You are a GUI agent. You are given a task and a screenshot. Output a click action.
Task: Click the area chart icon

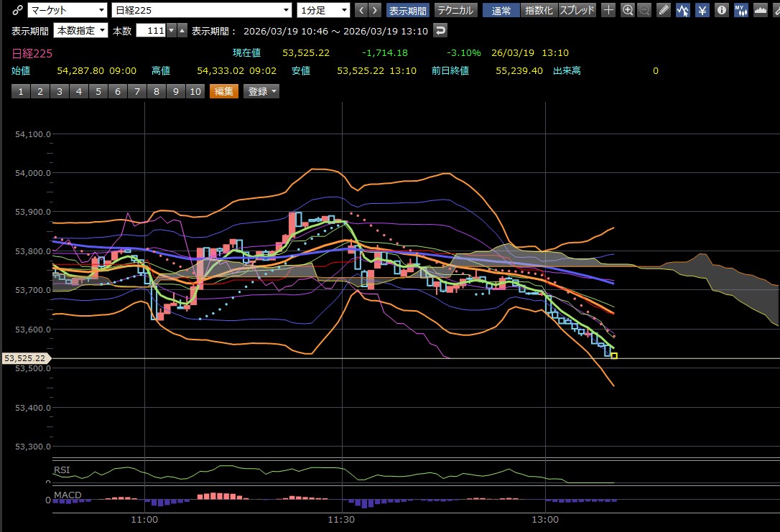click(x=759, y=10)
